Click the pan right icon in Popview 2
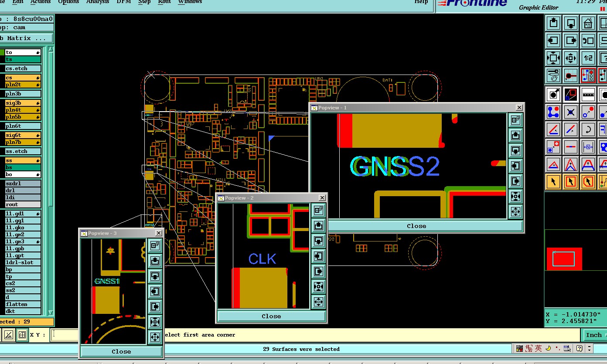The height and width of the screenshot is (364, 607). click(x=318, y=271)
